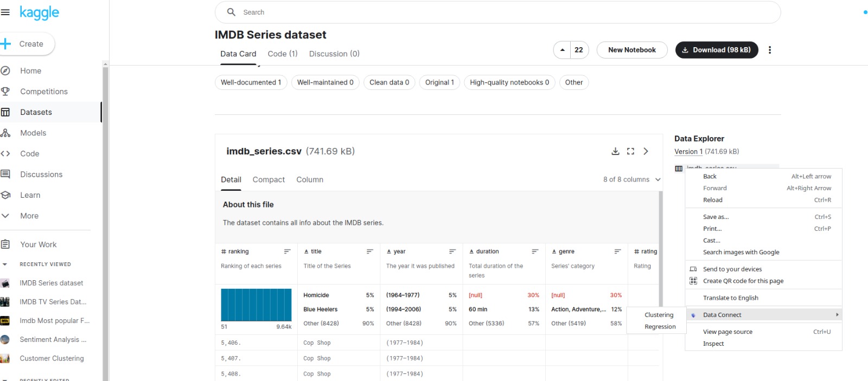Open the hamburger menu next to Kaggle logo
Image resolution: width=868 pixels, height=381 pixels.
(x=5, y=12)
